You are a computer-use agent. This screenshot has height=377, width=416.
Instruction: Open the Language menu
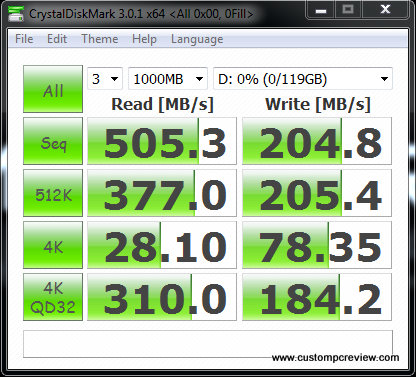coord(197,39)
